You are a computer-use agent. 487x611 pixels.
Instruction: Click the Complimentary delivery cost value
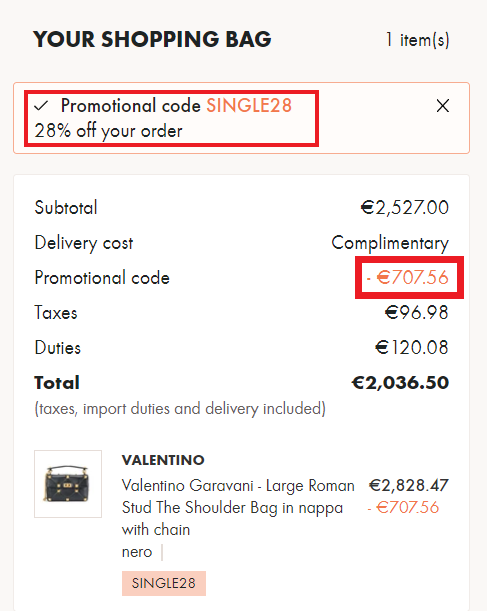tap(390, 243)
